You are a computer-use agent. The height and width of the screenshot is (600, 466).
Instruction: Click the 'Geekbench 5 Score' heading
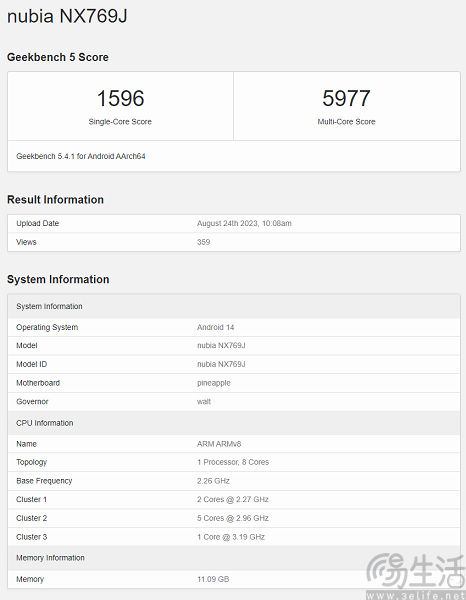click(x=58, y=57)
